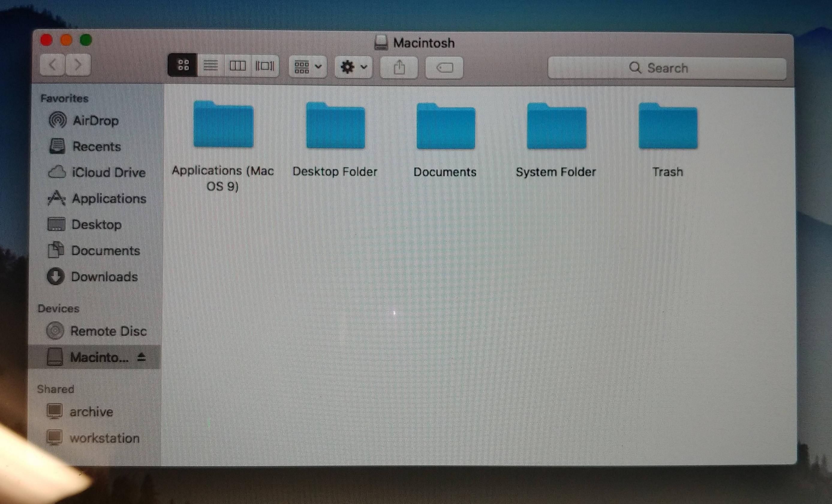
Task: Click the Favorites section header
Action: [64, 99]
